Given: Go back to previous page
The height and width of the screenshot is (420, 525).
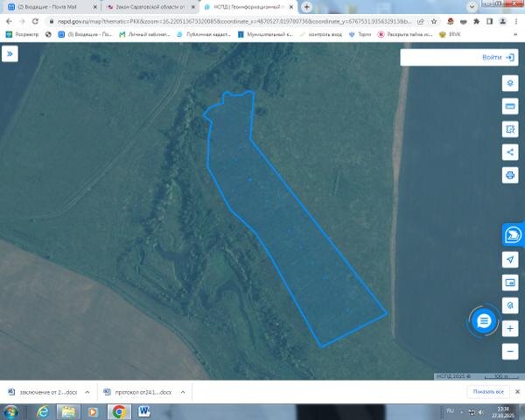Looking at the screenshot, I should coord(9,21).
